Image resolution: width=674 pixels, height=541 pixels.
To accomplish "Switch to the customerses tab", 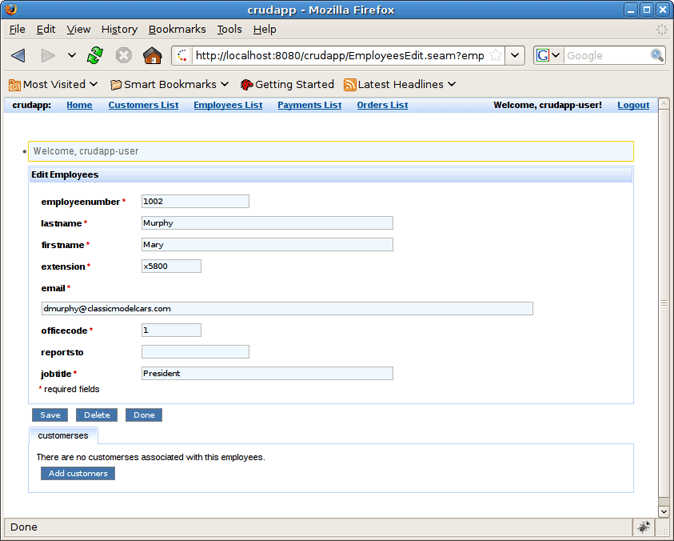I will [x=63, y=436].
